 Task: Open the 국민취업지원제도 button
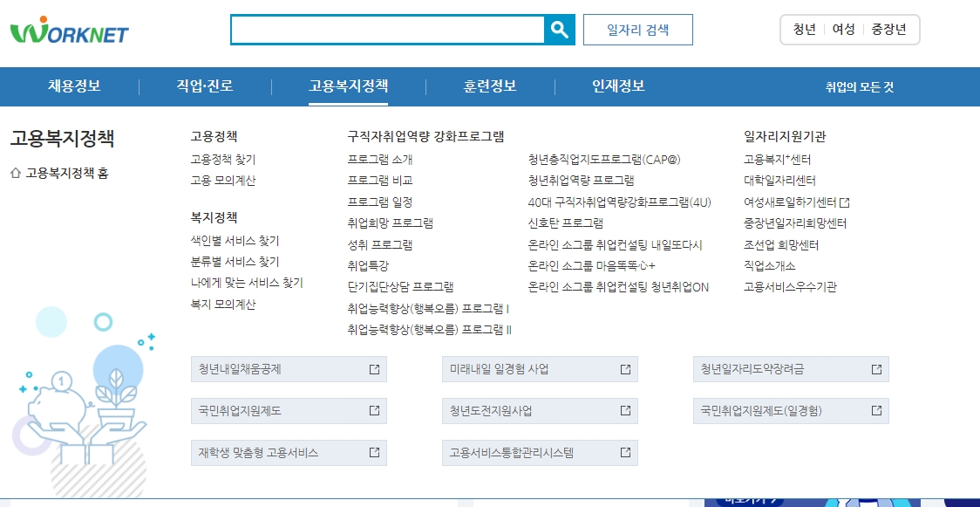click(x=244, y=410)
